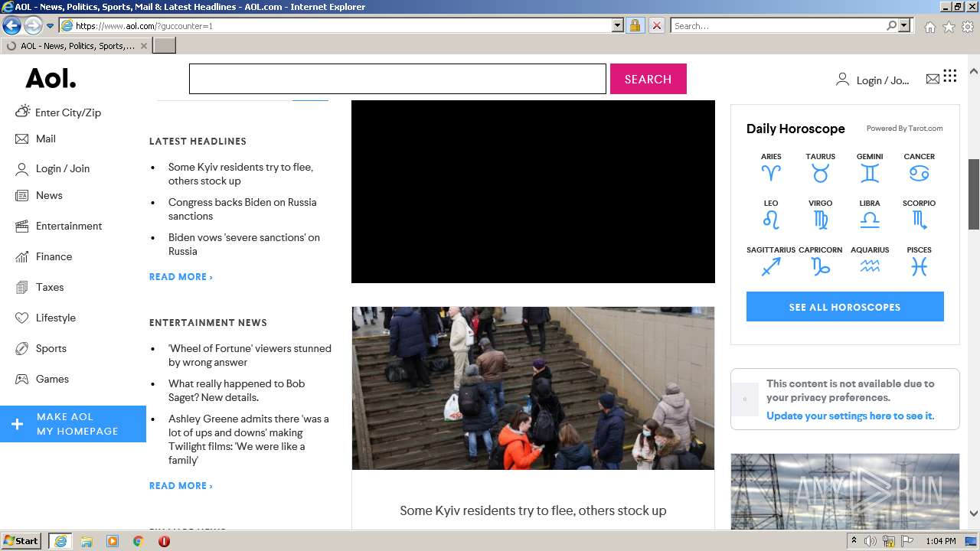Click the Kyiv residents stairway photo
The width and height of the screenshot is (980, 551).
click(x=533, y=388)
